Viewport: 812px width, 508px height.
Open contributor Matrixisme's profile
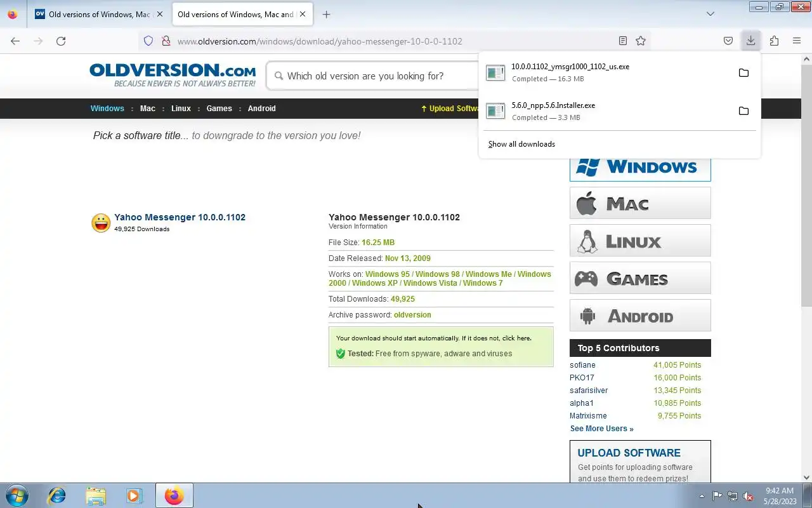coord(588,416)
